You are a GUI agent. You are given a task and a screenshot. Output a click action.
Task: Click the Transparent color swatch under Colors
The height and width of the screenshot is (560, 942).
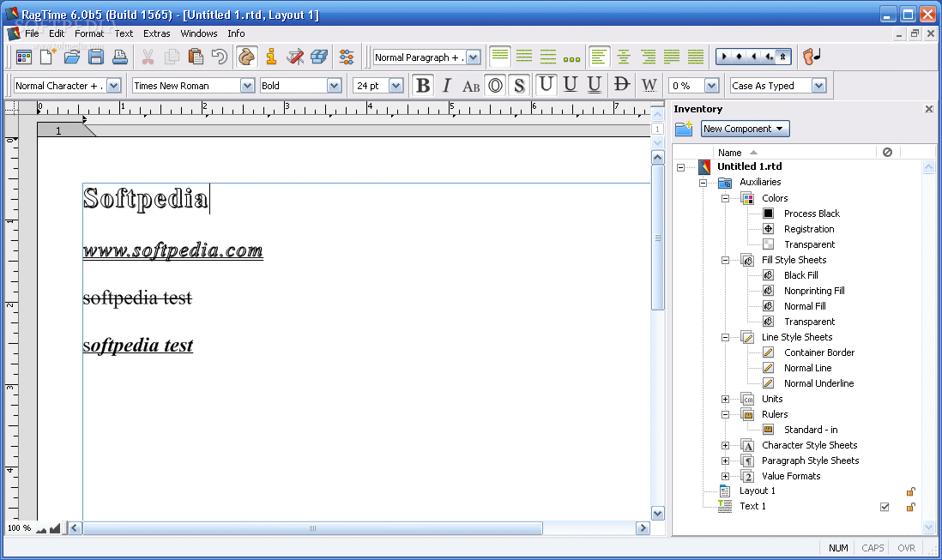(769, 244)
